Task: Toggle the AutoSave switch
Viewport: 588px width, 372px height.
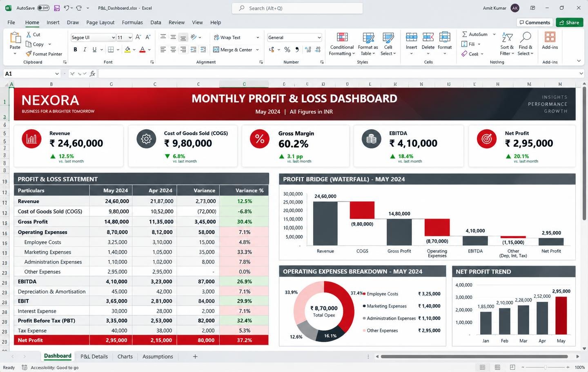Action: (x=43, y=8)
